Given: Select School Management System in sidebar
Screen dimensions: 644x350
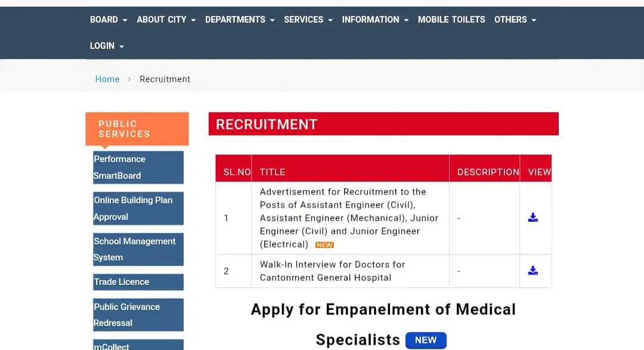Looking at the screenshot, I should click(138, 249).
